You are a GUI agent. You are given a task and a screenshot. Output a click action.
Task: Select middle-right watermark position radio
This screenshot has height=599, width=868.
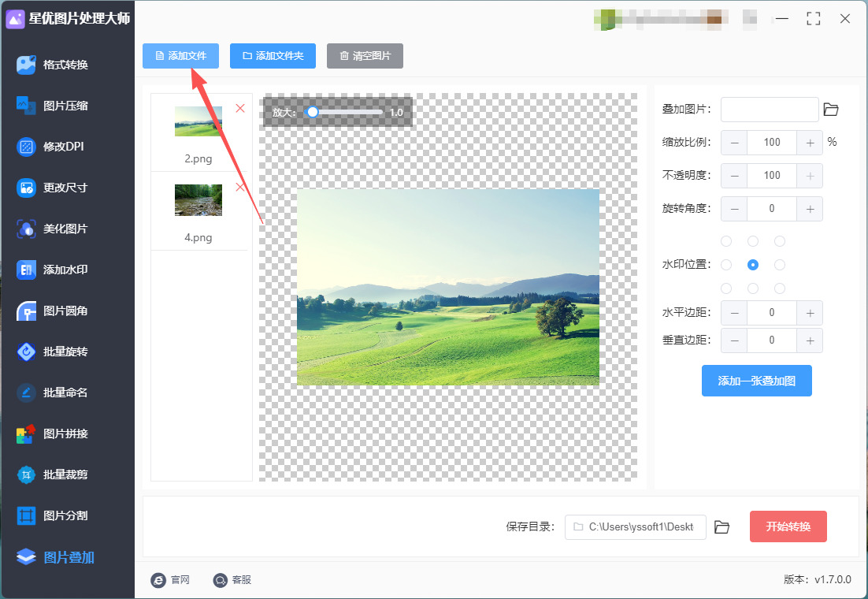780,265
